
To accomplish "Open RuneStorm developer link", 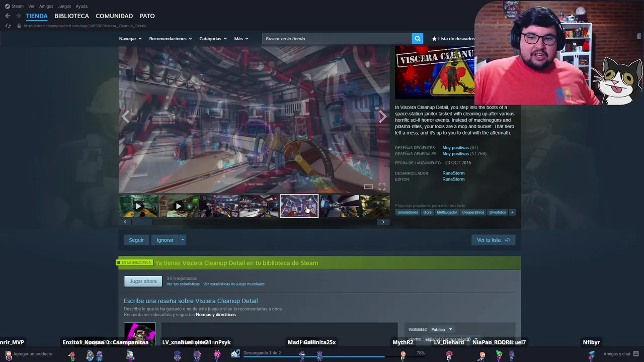I will tap(453, 173).
